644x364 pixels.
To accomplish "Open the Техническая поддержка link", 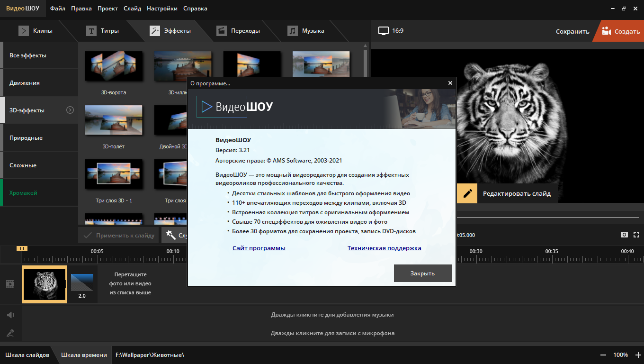I will pos(384,248).
